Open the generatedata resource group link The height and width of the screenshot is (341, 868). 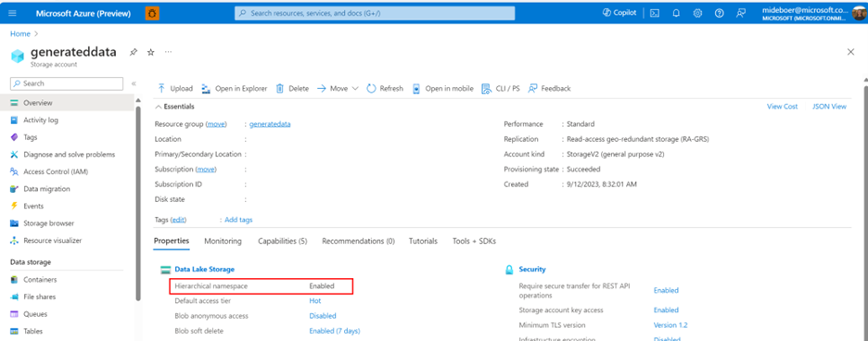click(270, 124)
